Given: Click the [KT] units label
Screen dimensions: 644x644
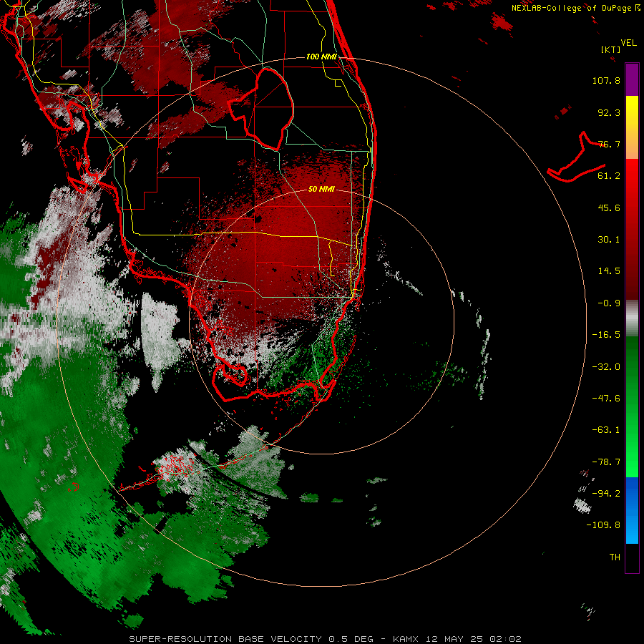Looking at the screenshot, I should (x=610, y=49).
